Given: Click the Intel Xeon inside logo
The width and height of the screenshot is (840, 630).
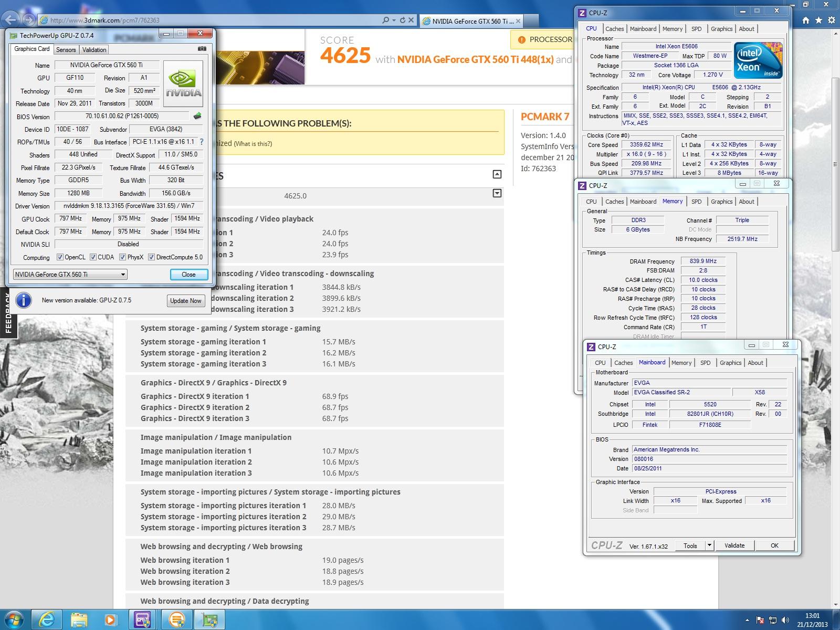Looking at the screenshot, I should point(759,60).
